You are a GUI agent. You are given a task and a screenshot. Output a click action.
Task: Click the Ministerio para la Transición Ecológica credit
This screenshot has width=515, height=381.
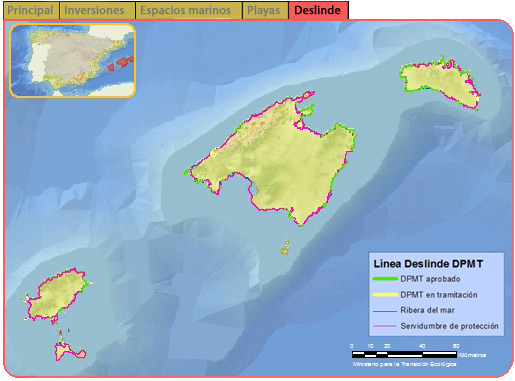tap(404, 364)
